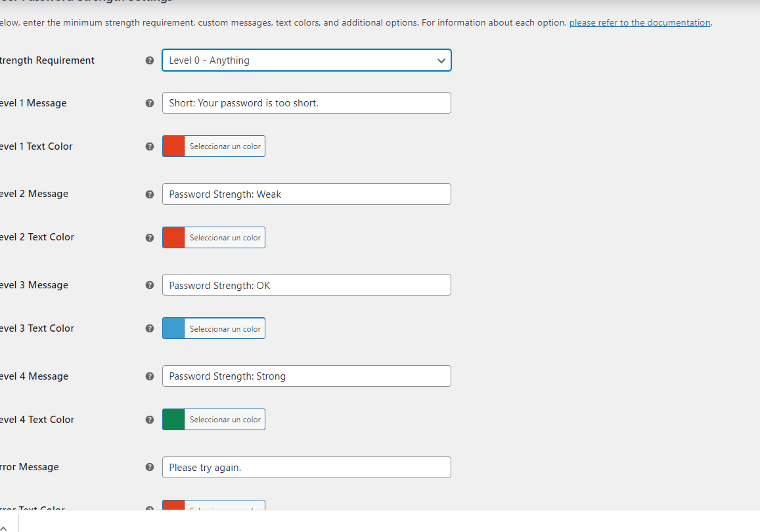
Task: Click the Level 1 red color swatch
Action: (173, 146)
